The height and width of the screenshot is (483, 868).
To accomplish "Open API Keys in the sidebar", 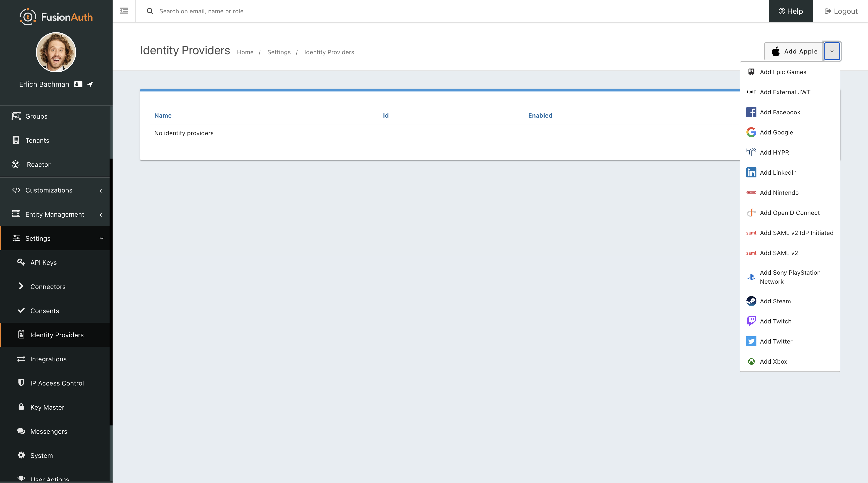I will (x=43, y=263).
